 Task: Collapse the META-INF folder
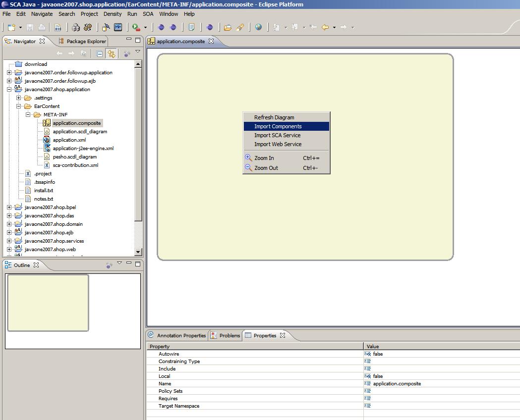pos(28,114)
